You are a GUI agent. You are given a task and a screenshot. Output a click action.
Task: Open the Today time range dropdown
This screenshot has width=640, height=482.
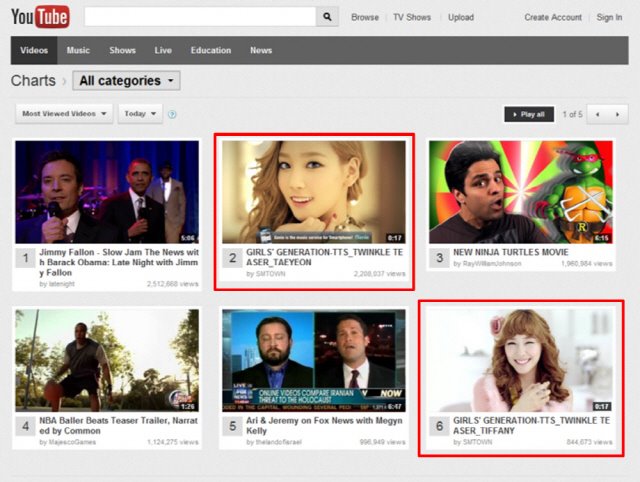(140, 114)
